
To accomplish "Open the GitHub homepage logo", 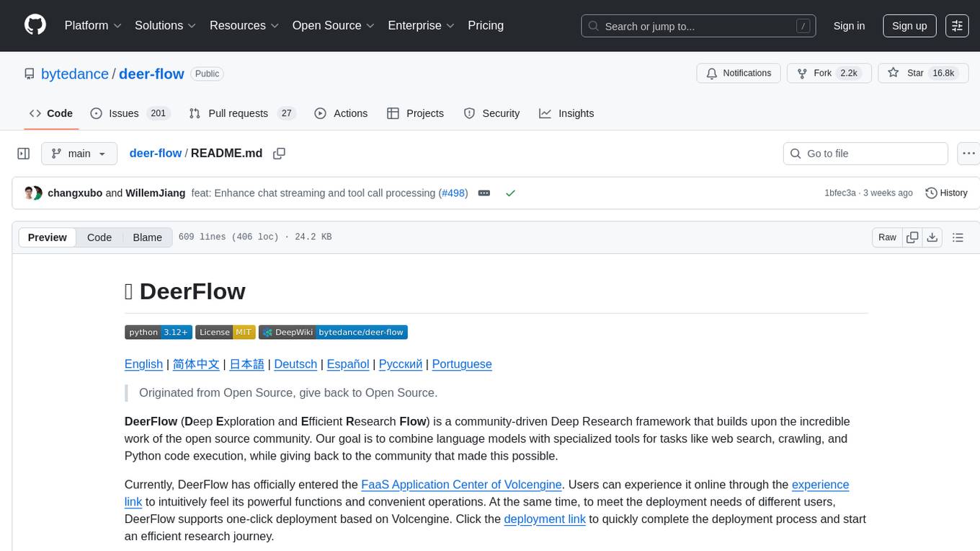I will [35, 25].
